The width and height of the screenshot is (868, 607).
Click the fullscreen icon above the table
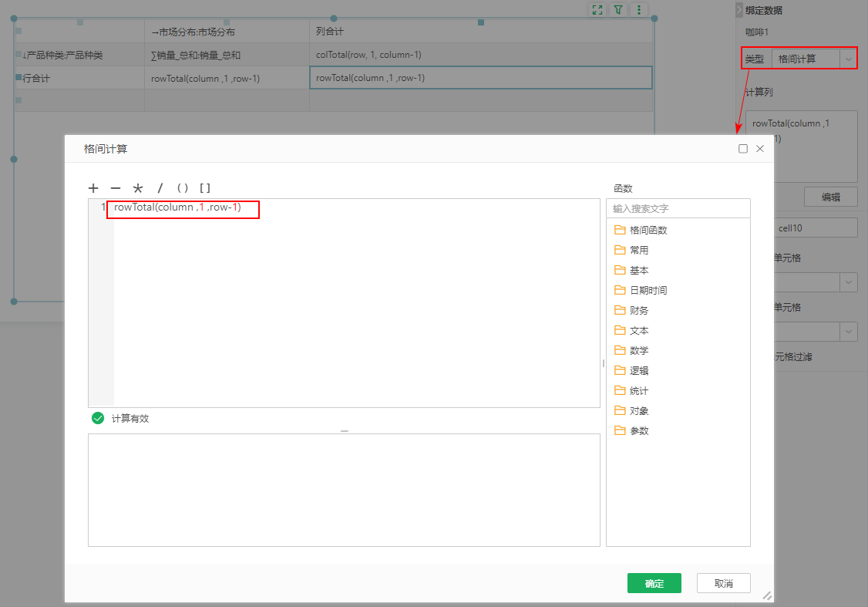click(597, 10)
